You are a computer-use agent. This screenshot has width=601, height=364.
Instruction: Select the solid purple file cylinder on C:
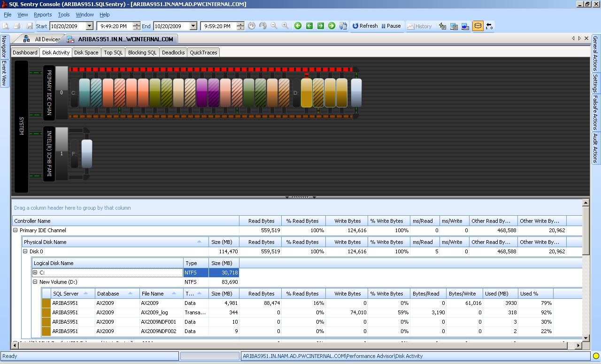pos(202,92)
